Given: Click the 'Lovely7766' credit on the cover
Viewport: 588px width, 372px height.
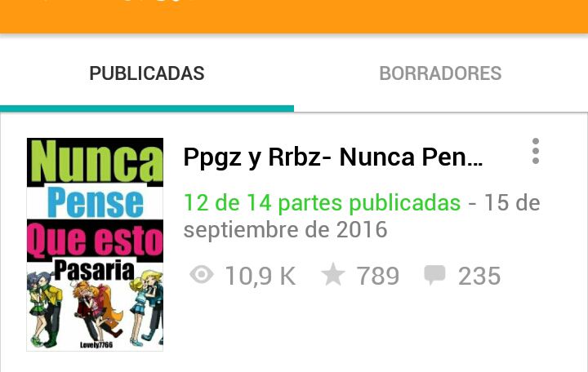Looking at the screenshot, I should (96, 344).
